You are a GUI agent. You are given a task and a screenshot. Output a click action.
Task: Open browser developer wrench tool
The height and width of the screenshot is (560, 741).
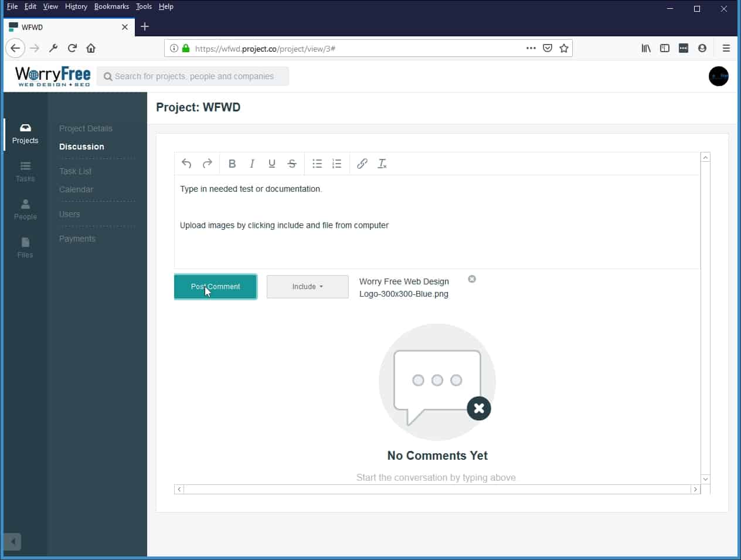coord(53,48)
